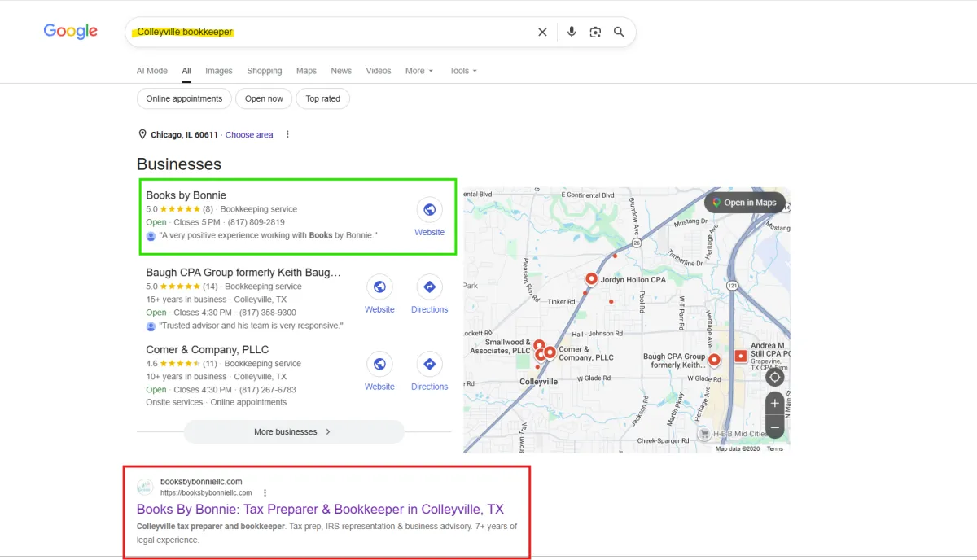Click the Choose area link
The image size is (977, 560).
point(249,135)
